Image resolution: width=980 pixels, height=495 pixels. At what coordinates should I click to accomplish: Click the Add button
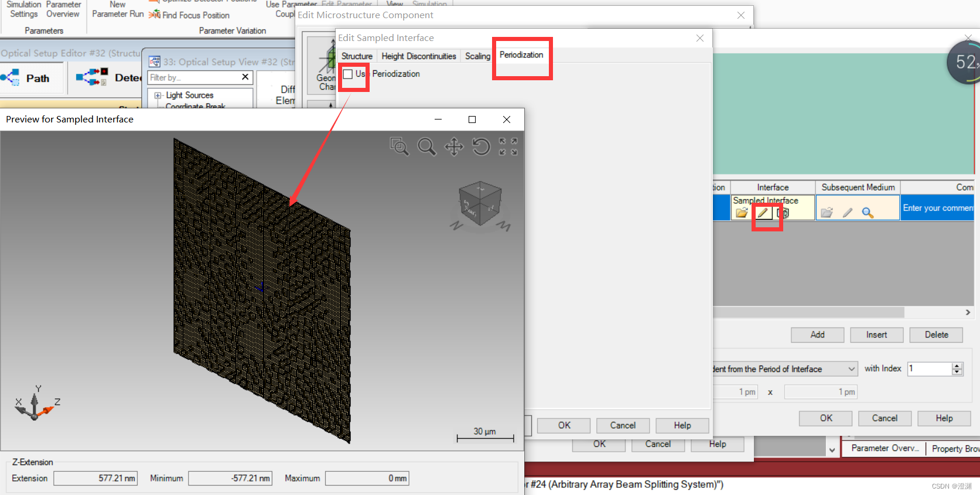click(x=817, y=334)
